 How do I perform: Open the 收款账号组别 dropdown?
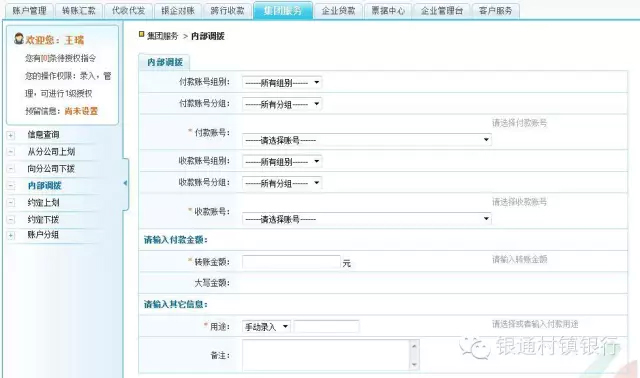click(x=282, y=162)
